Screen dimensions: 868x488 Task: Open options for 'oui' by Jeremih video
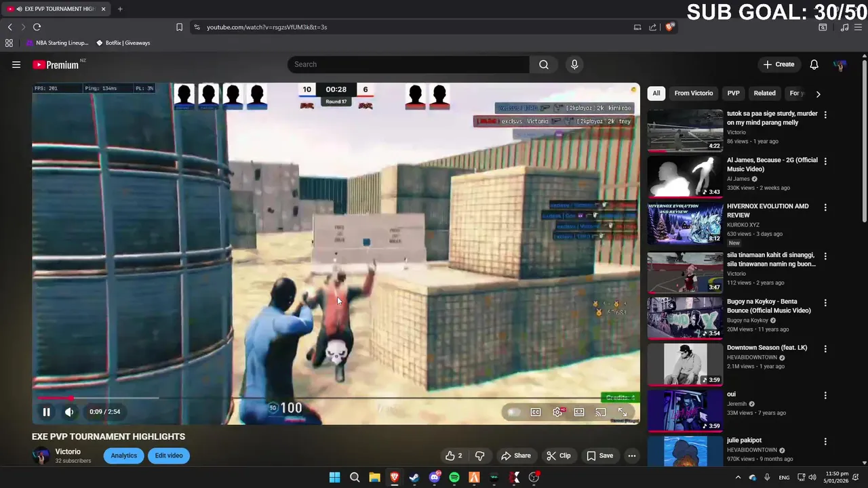point(825,395)
